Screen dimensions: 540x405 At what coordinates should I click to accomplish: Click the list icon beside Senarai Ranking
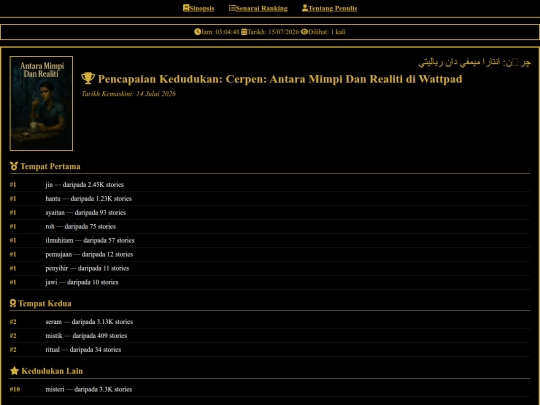coord(232,8)
